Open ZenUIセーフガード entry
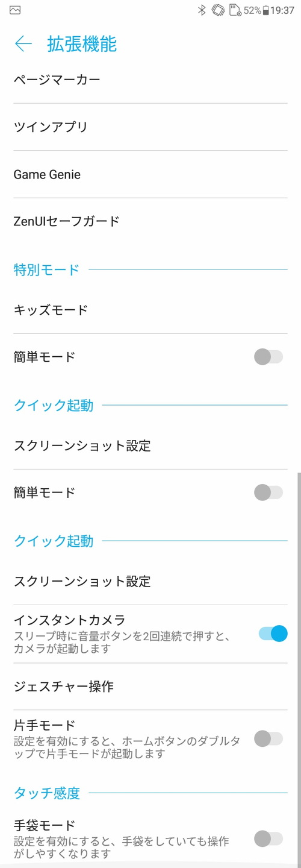The height and width of the screenshot is (868, 301). point(150,221)
